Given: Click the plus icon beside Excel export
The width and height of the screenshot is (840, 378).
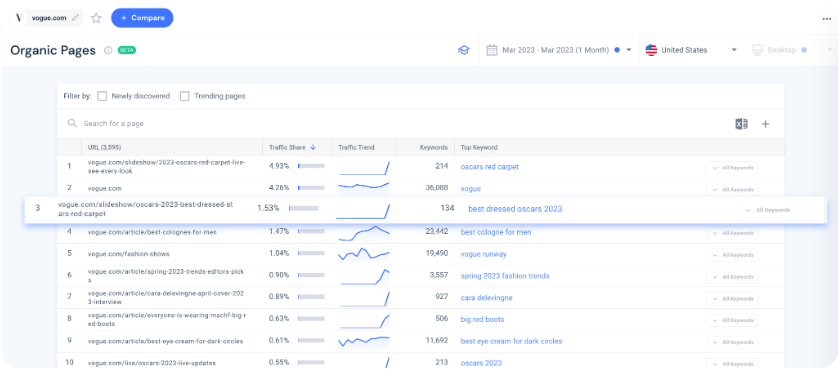Looking at the screenshot, I should pyautogui.click(x=766, y=124).
